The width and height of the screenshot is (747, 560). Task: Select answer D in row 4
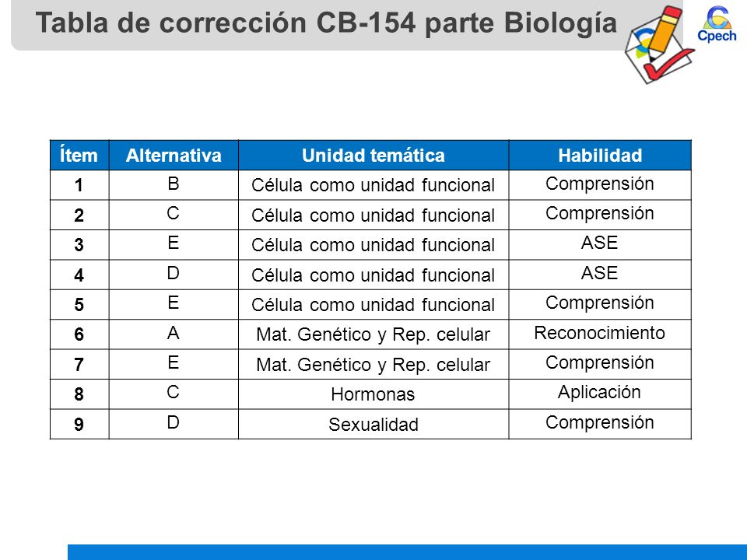click(174, 275)
